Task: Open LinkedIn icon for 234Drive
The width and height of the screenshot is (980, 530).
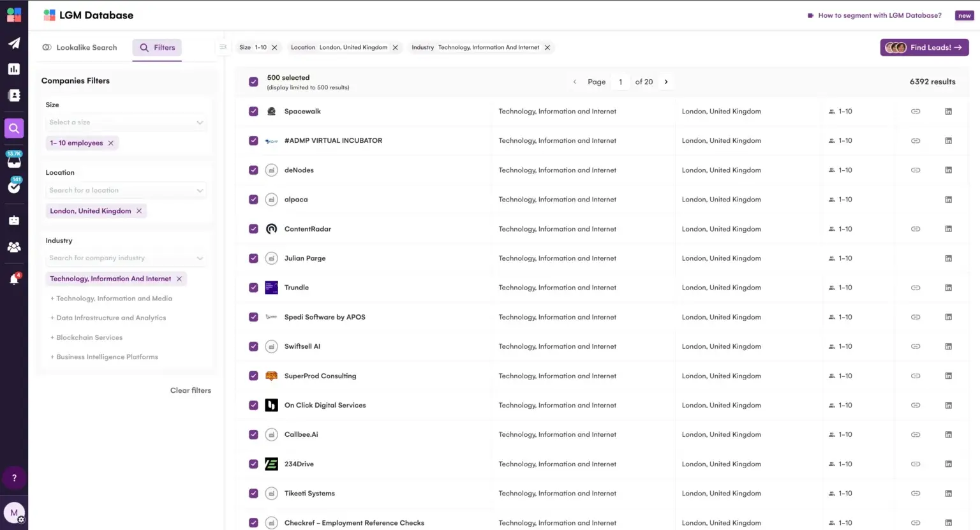Action: click(x=948, y=464)
